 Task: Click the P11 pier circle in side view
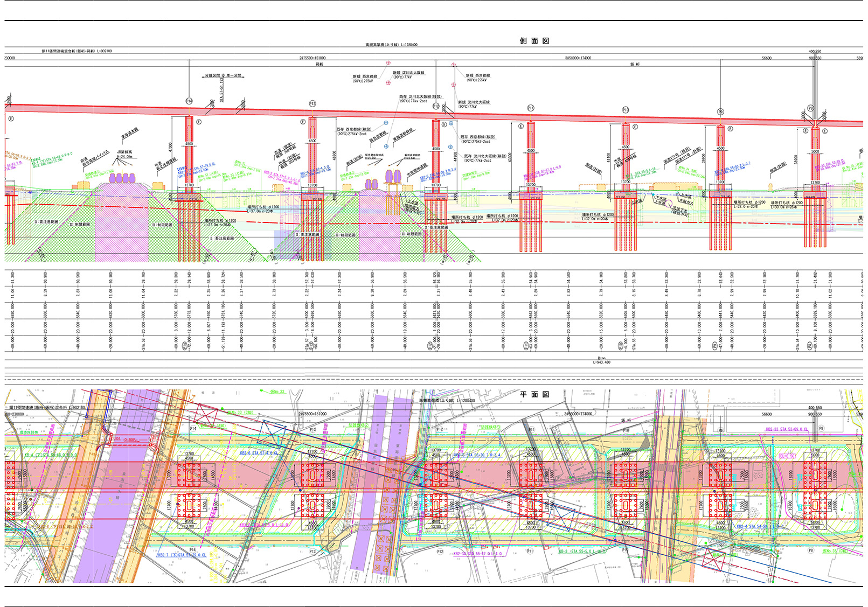[x=531, y=108]
